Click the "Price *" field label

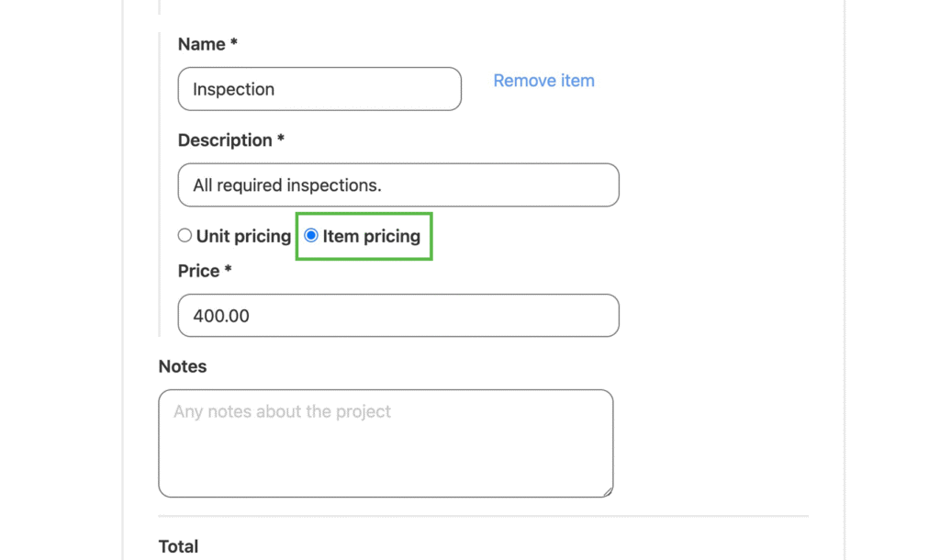[198, 271]
